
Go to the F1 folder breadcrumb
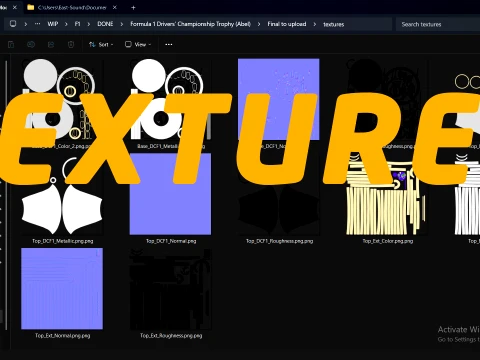(77, 24)
